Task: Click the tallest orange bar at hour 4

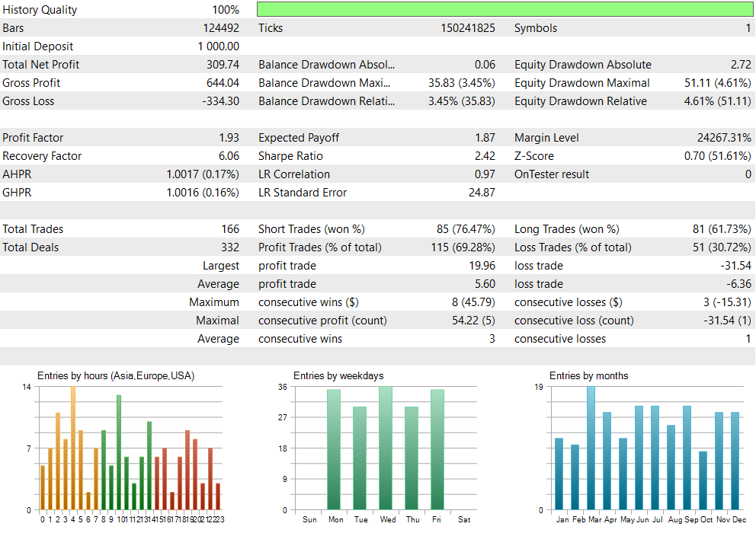Action: click(73, 448)
